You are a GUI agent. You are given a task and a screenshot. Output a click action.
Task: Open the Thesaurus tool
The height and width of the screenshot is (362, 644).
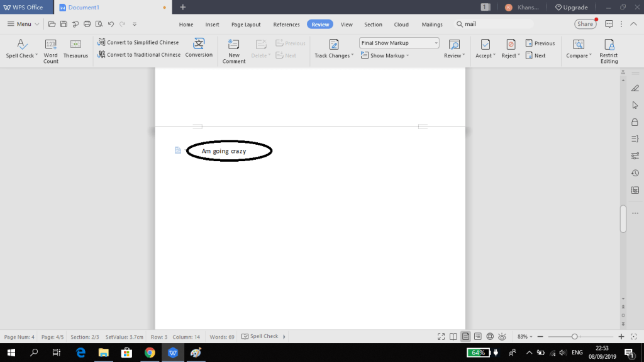[75, 49]
